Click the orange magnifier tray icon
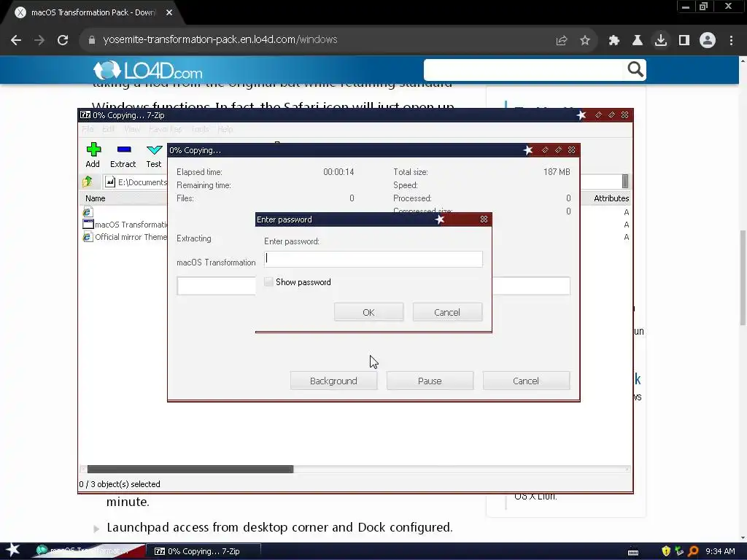 click(x=693, y=551)
